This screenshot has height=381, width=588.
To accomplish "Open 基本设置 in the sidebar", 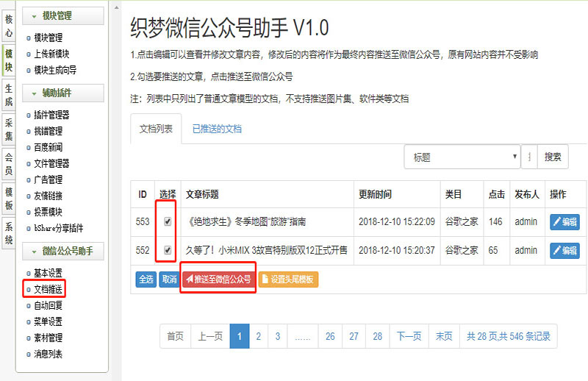I will (x=48, y=273).
